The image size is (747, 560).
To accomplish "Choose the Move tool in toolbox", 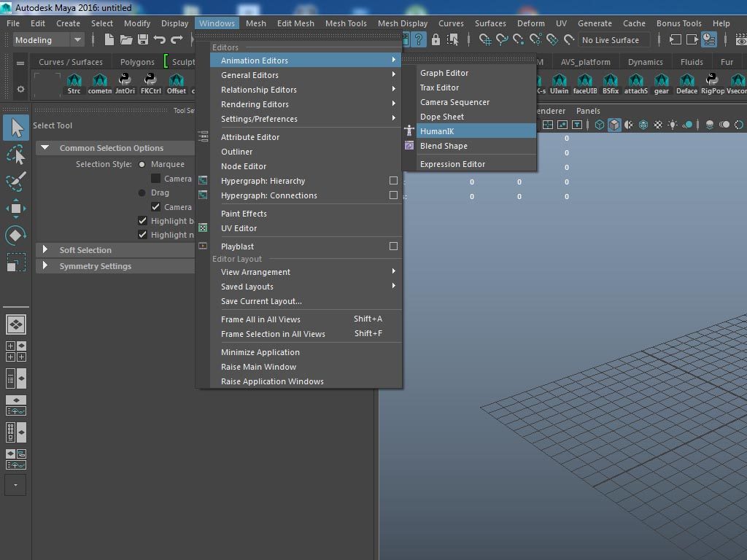I will [x=16, y=209].
